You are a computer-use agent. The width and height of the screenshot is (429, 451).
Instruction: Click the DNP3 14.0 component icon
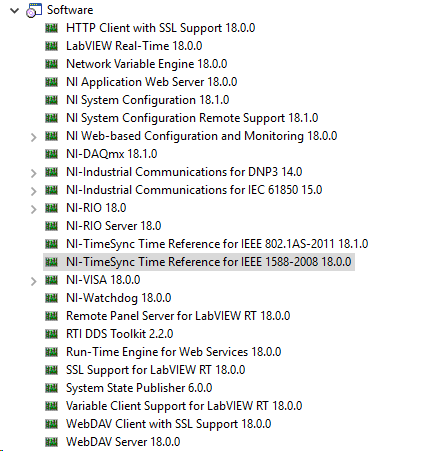(x=51, y=172)
